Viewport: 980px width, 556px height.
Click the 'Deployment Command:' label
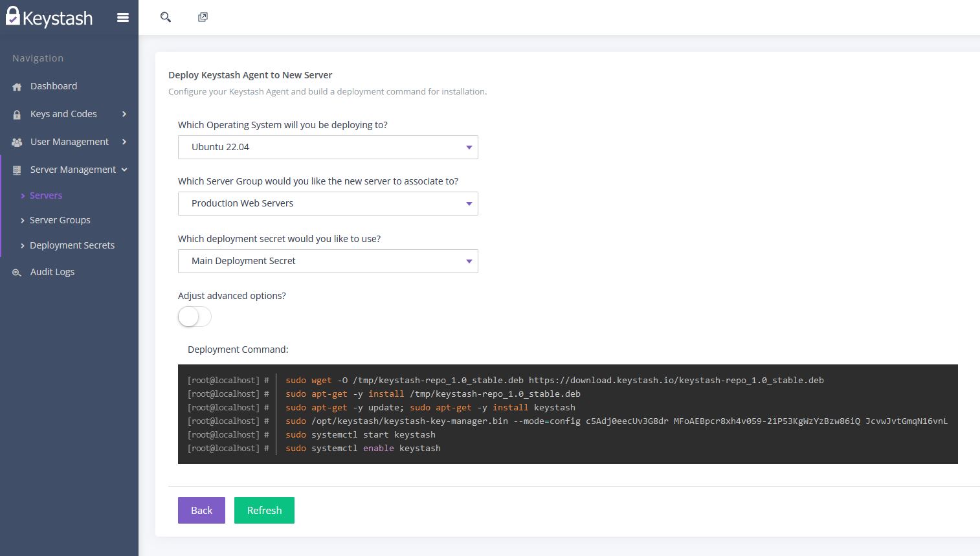[x=238, y=350]
